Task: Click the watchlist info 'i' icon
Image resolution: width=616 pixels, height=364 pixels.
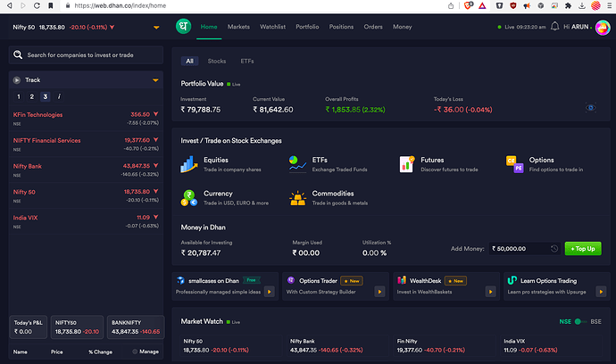Action: (x=59, y=96)
